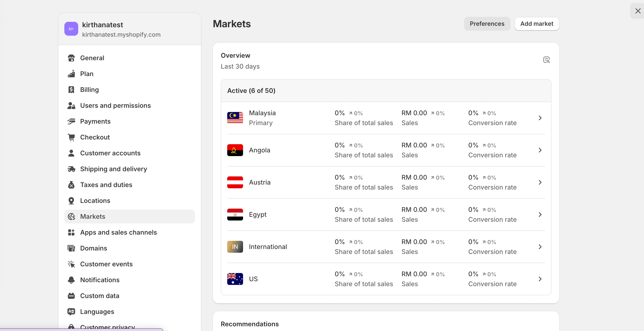644x331 pixels.
Task: Click the Checkout cart icon
Action: (x=71, y=137)
